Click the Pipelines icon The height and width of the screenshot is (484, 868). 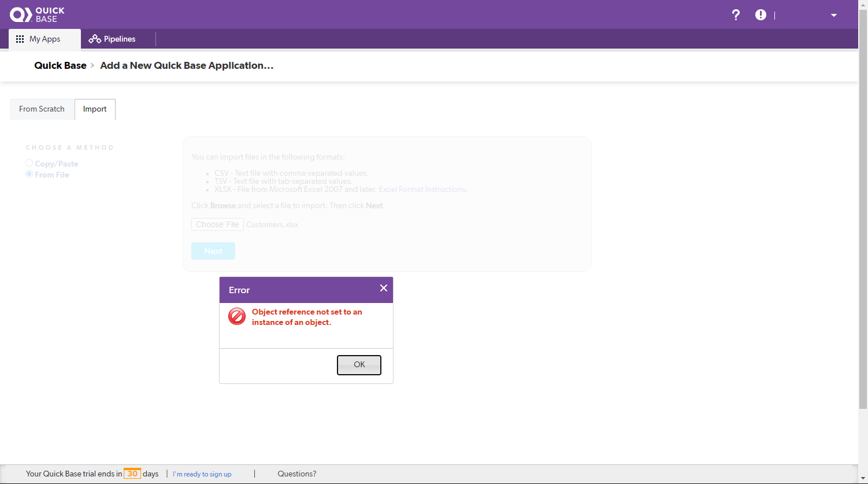95,39
